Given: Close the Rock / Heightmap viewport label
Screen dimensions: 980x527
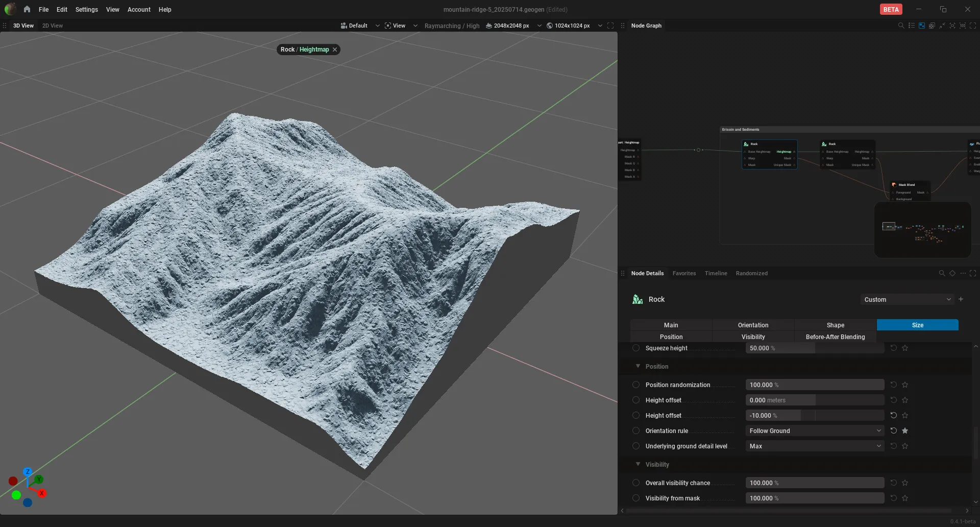Looking at the screenshot, I should [335, 50].
